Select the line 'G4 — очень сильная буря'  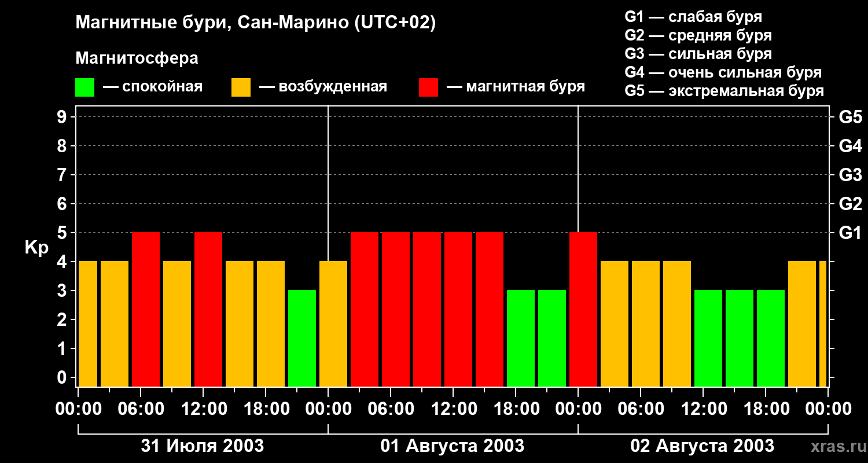click(723, 72)
